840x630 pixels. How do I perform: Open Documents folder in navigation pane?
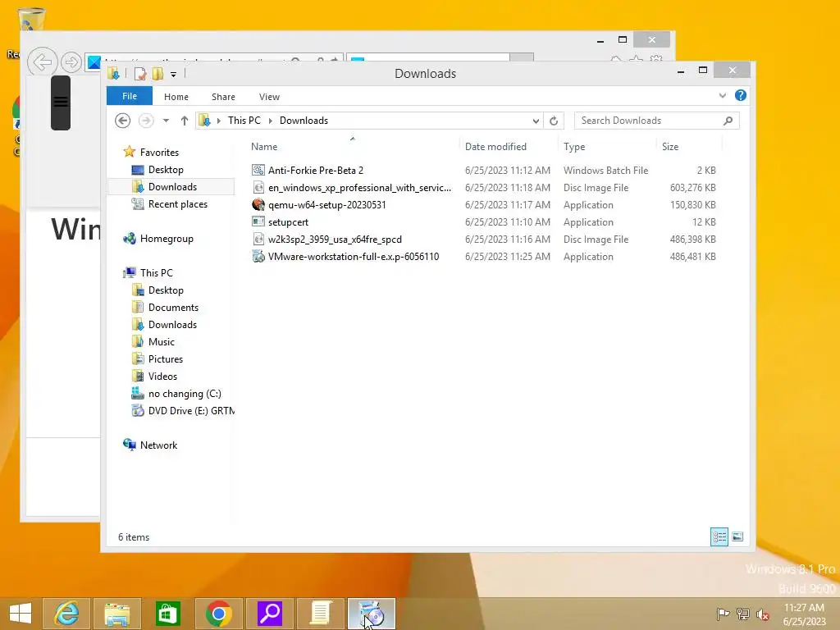[173, 308]
